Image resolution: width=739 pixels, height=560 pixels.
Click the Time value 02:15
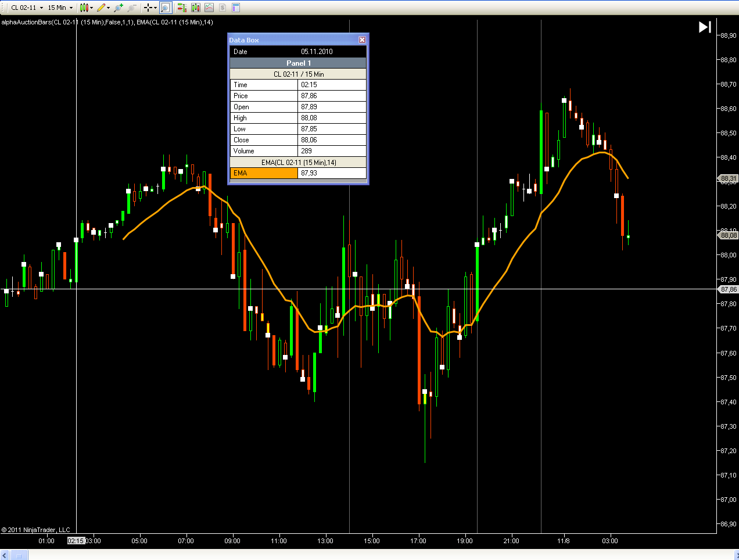click(x=332, y=85)
